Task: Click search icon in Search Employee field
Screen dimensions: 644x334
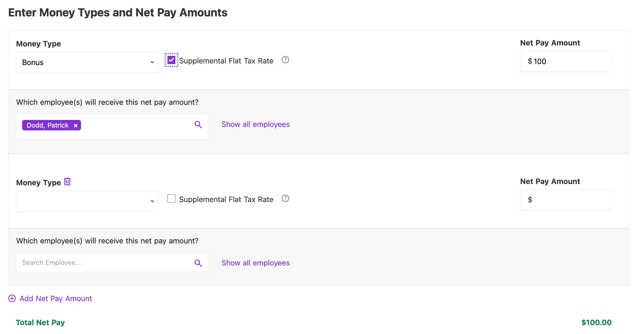Action: point(198,263)
